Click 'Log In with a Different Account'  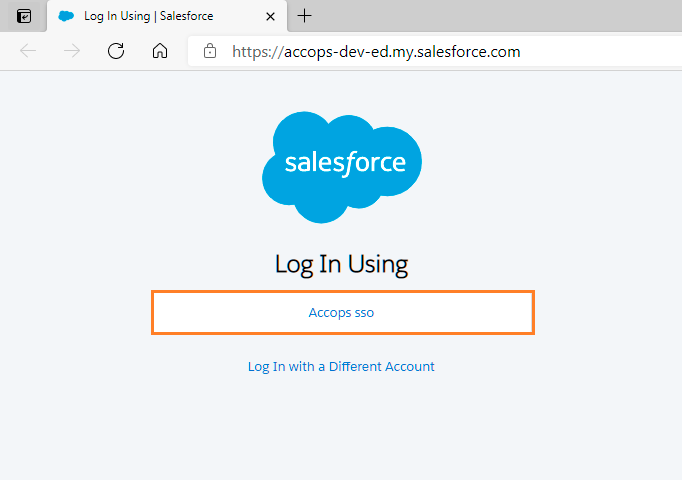coord(341,367)
